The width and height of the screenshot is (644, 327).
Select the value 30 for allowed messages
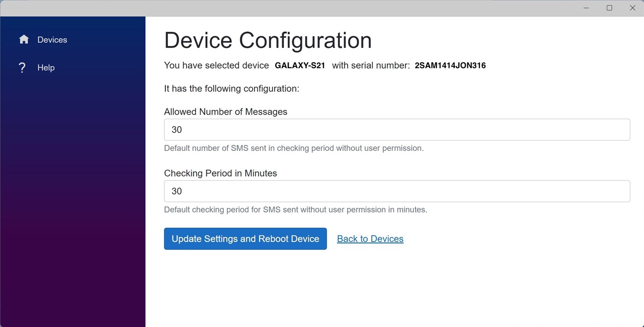(x=176, y=130)
